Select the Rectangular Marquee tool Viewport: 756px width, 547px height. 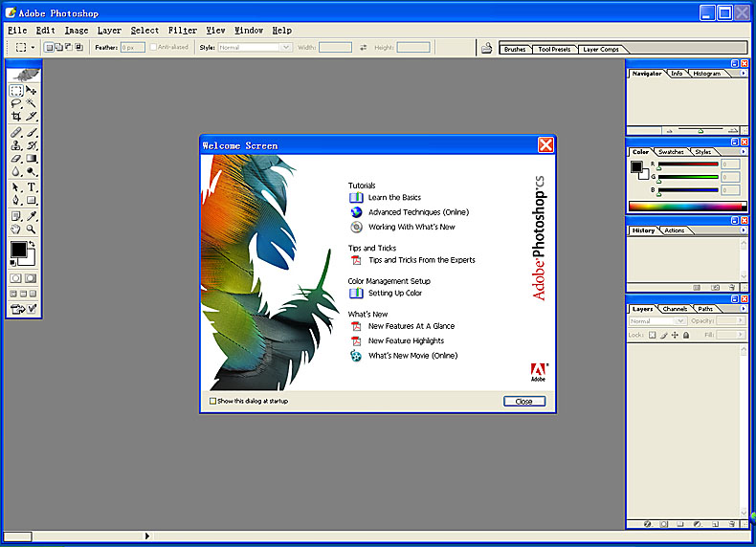pos(16,90)
